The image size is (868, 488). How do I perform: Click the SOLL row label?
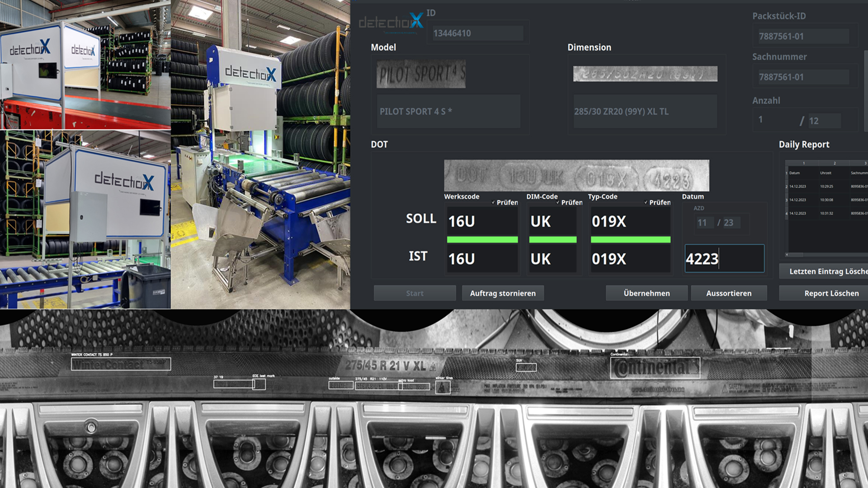(421, 219)
